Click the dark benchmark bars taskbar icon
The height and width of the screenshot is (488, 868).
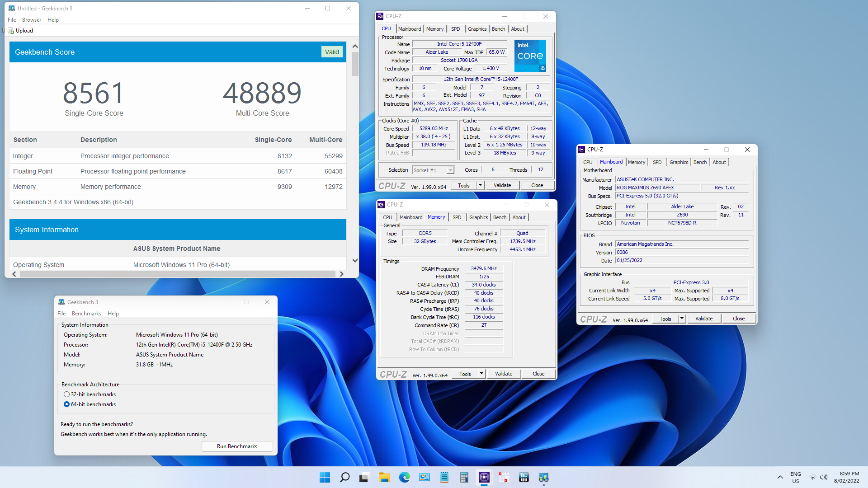pos(524,477)
